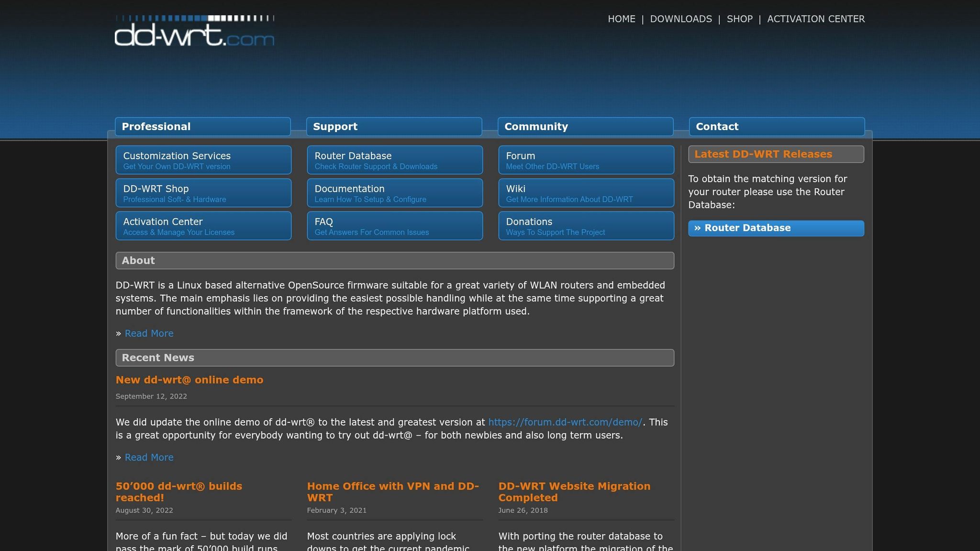Open Customization Services tile

tap(203, 160)
